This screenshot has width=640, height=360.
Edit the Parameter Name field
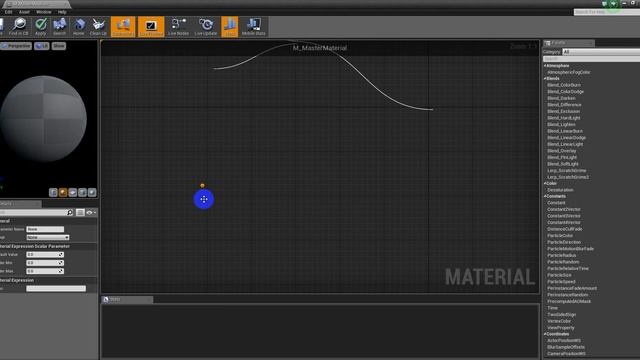pyautogui.click(x=45, y=229)
